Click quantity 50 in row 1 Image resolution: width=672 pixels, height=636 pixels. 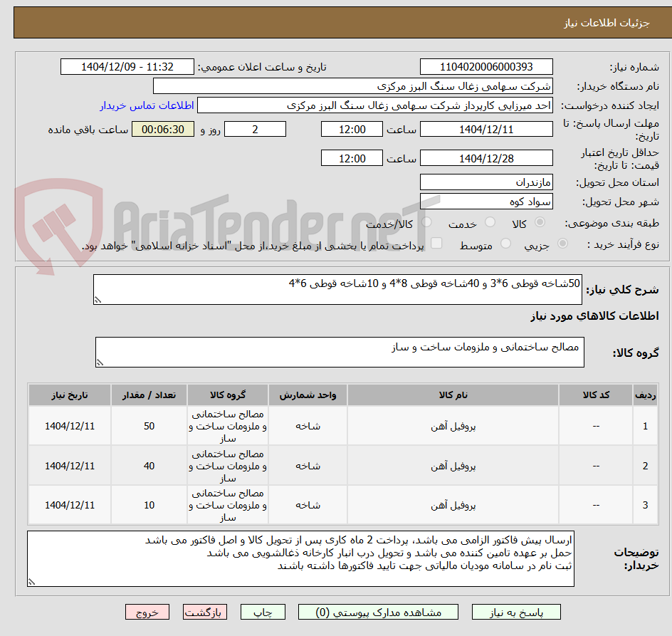click(149, 427)
